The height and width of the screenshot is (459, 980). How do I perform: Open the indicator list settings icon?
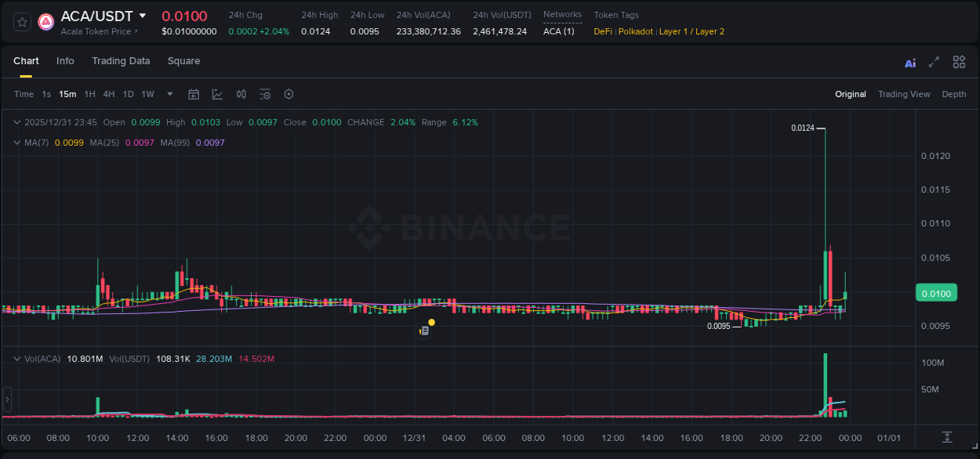[x=265, y=94]
